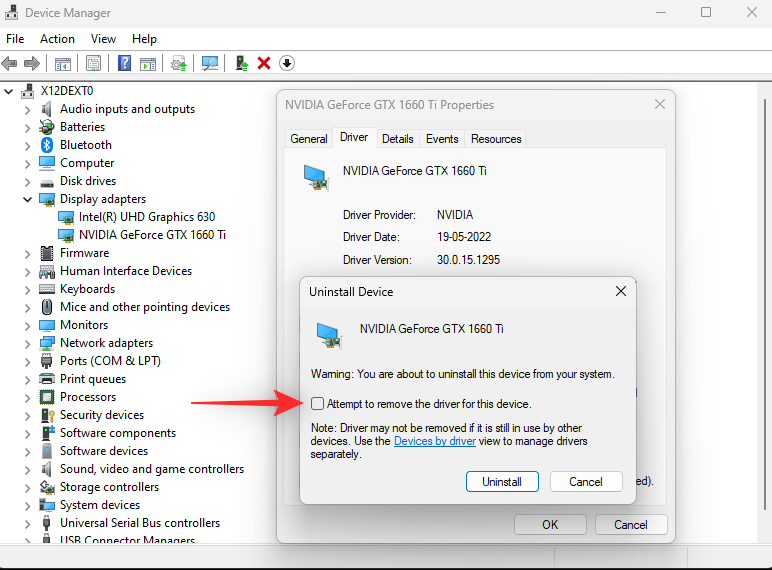Enable Attempt to remove the driver checkbox
The image size is (772, 570).
pos(317,404)
